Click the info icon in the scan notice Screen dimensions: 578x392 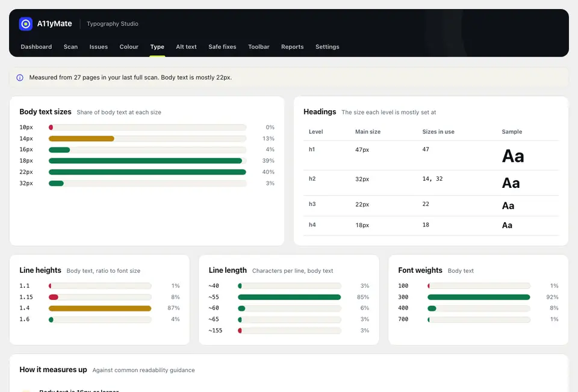click(x=20, y=78)
